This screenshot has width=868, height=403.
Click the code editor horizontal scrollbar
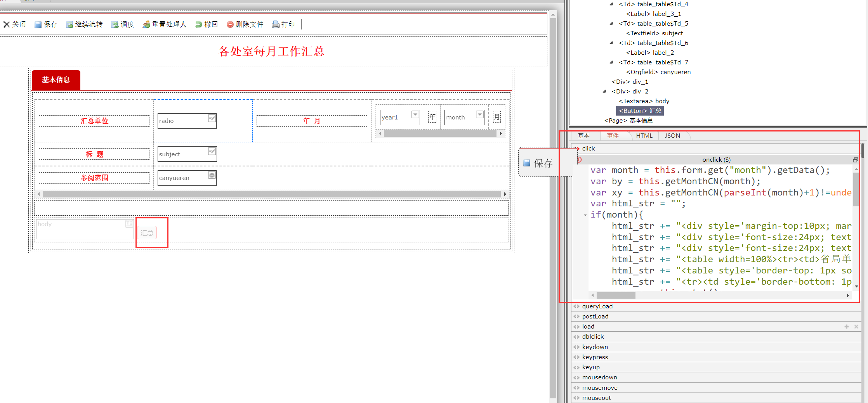(616, 296)
